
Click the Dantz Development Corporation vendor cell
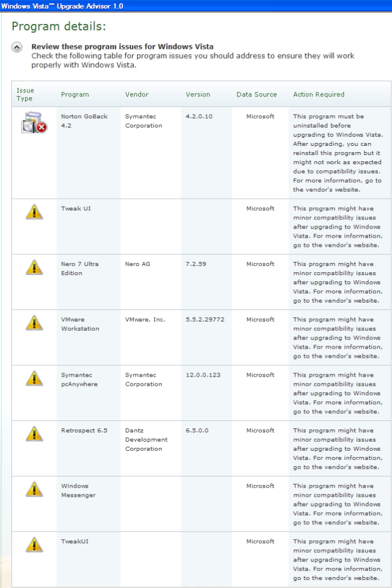click(146, 439)
